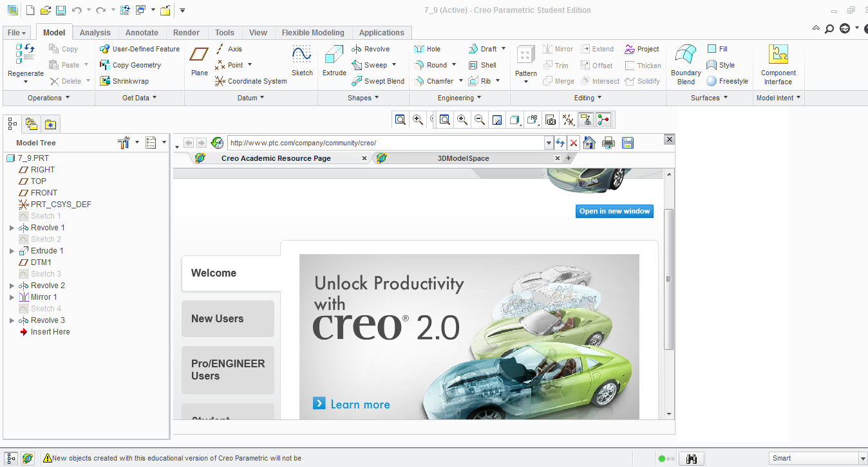The height and width of the screenshot is (467, 868).
Task: Click the Pro/ENGINEER Users side button
Action: pos(228,370)
